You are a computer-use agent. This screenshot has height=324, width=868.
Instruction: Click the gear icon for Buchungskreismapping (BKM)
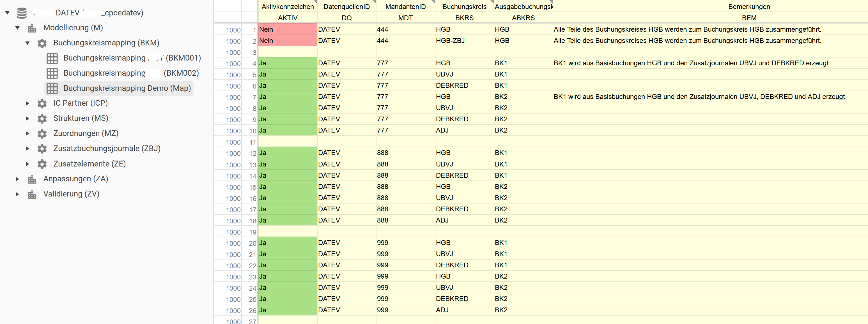[42, 43]
